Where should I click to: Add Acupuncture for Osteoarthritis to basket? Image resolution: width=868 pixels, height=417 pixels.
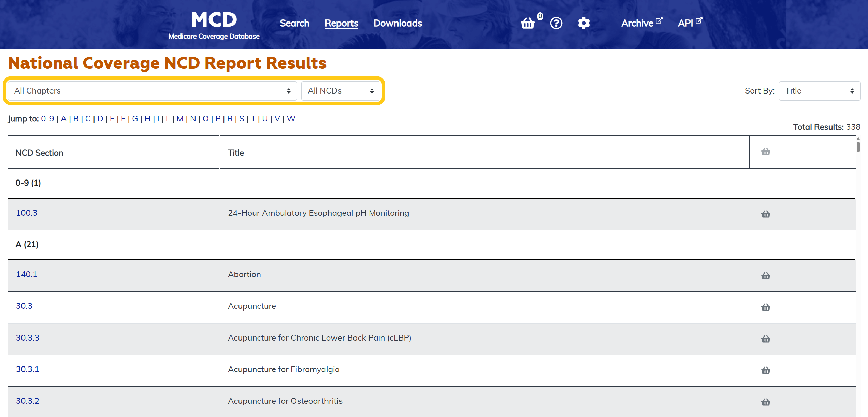(x=766, y=402)
